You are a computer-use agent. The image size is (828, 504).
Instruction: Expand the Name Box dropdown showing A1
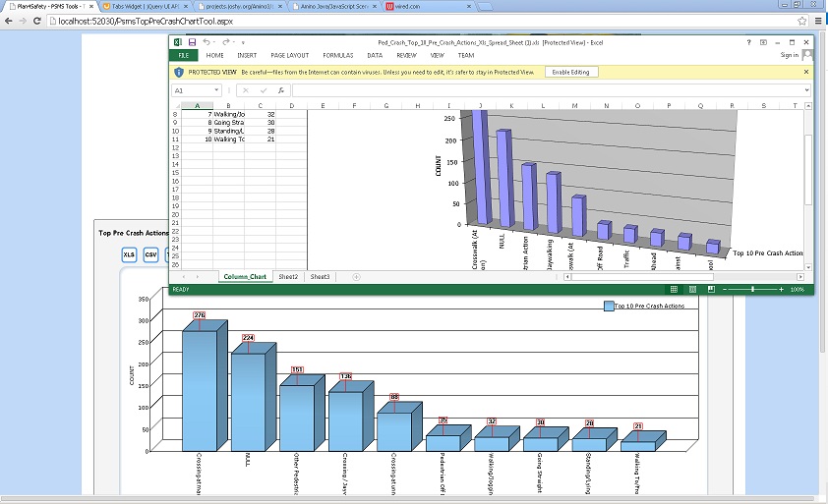pyautogui.click(x=216, y=90)
